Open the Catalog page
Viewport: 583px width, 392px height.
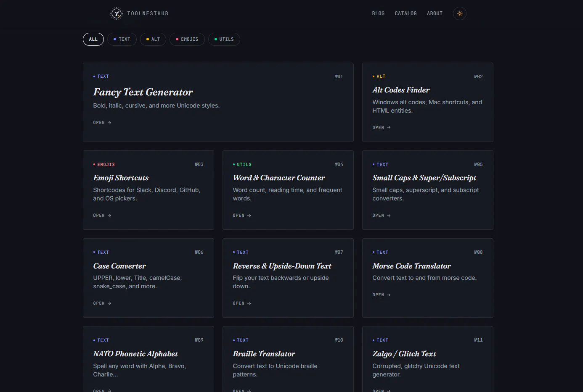click(405, 13)
